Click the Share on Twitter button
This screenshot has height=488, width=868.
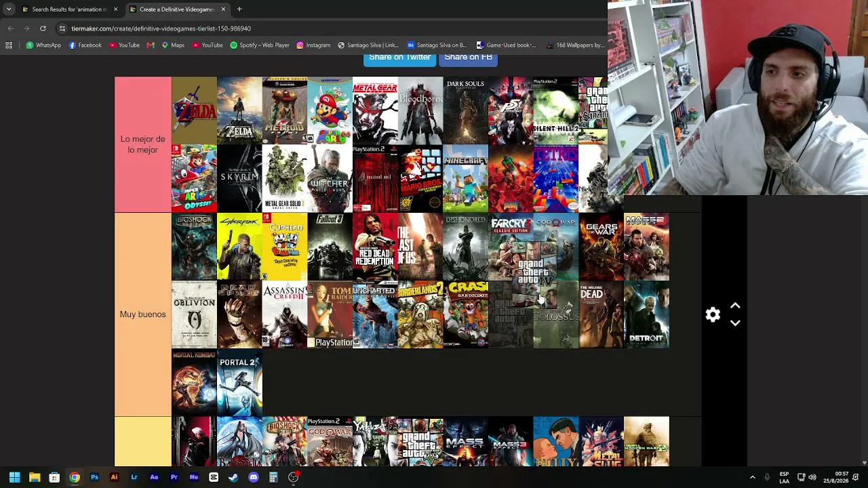(x=400, y=58)
